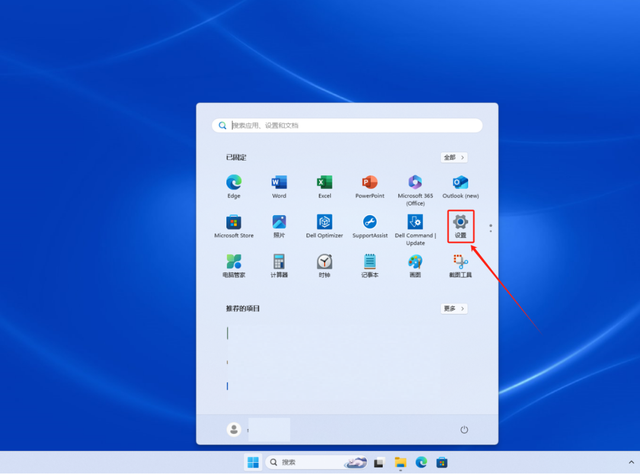The image size is (640, 474).
Task: Launch Edge from the taskbar
Action: pyautogui.click(x=421, y=462)
